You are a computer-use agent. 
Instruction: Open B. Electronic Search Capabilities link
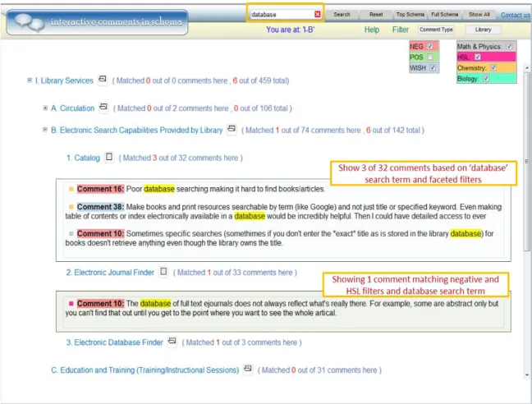[x=137, y=130]
